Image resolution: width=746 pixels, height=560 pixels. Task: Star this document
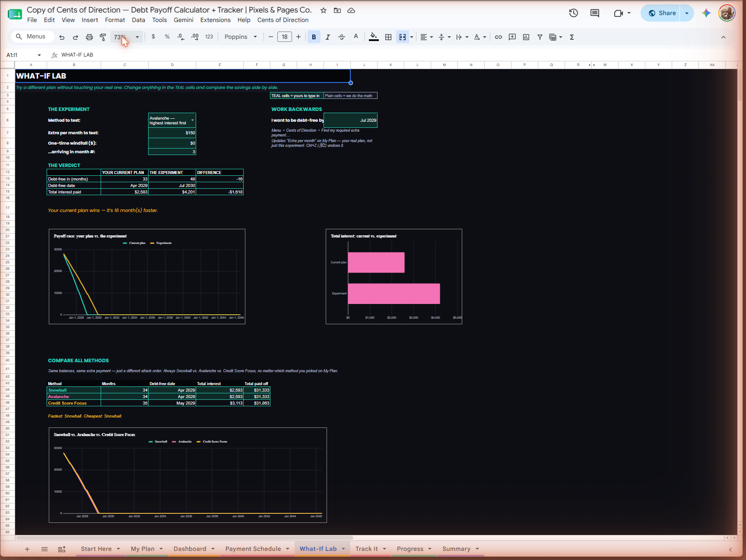tap(324, 10)
